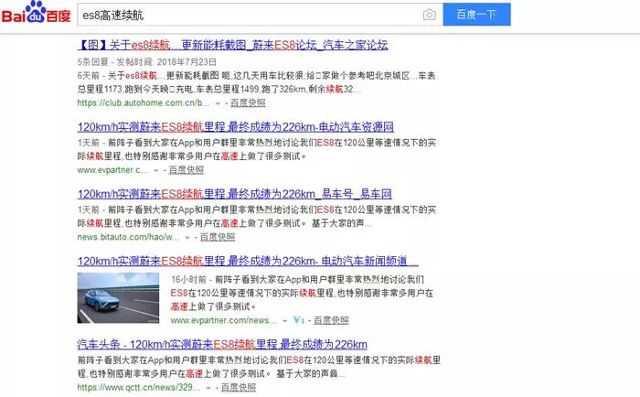640x397 pixels.
Task: Expand dropdown arrow beside club.autohome.com.cn URL
Action: (218, 104)
